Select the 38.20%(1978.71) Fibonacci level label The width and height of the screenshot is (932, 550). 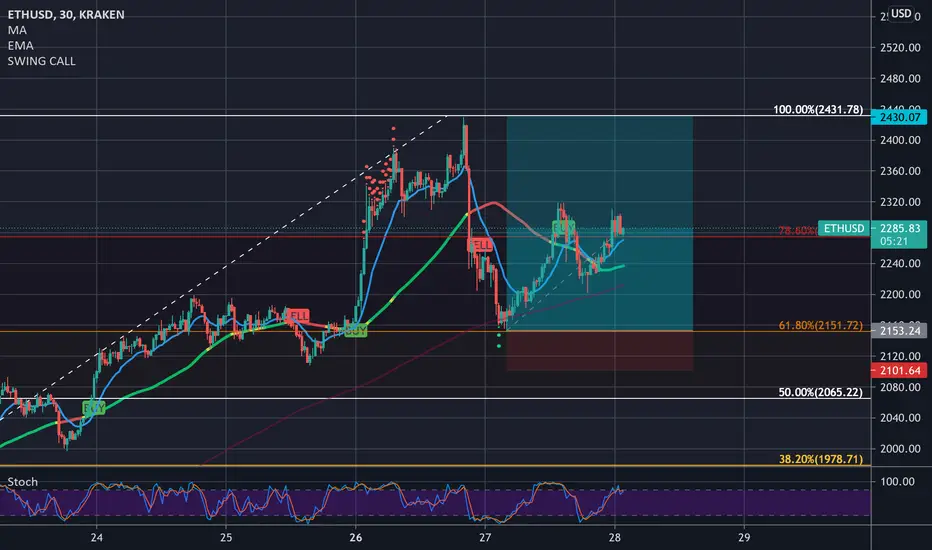[820, 459]
